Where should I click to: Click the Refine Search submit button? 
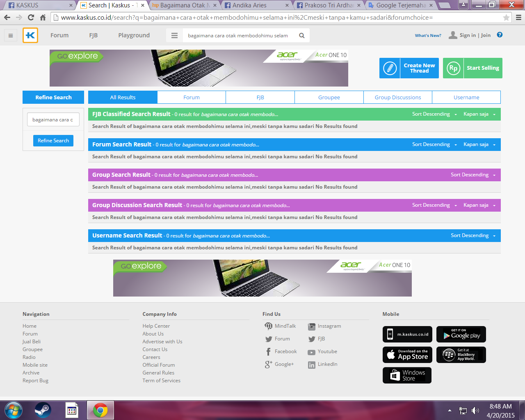(53, 141)
